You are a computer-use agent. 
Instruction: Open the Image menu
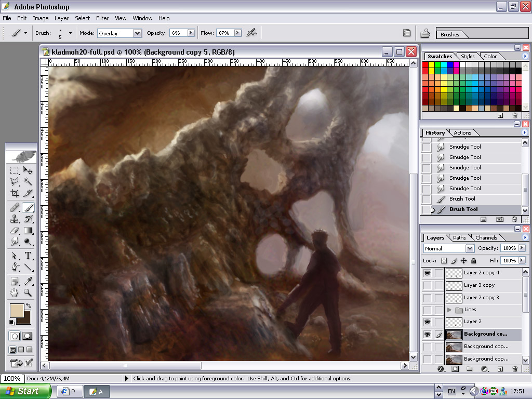[41, 18]
